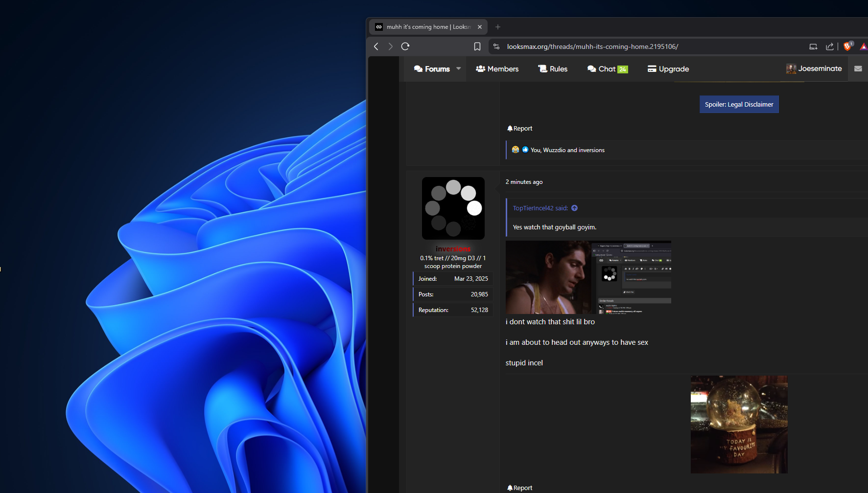Open the snow globe signature image
868x493 pixels.
click(739, 425)
